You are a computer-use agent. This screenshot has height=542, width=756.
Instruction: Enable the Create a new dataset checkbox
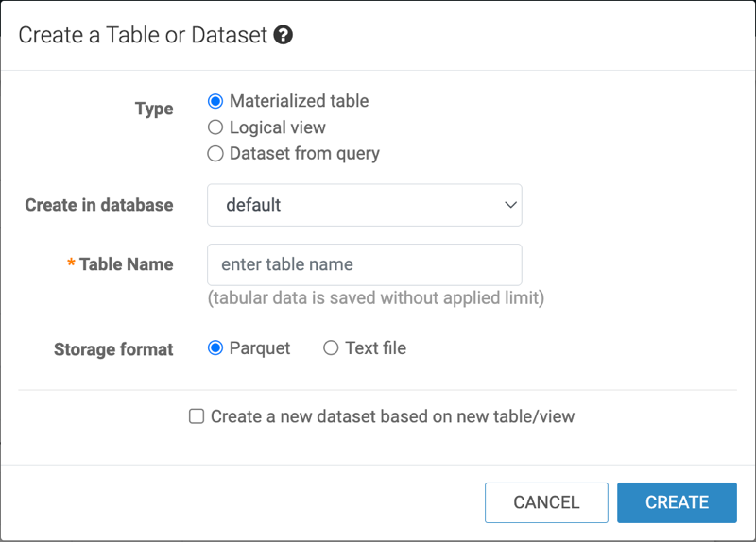197,416
